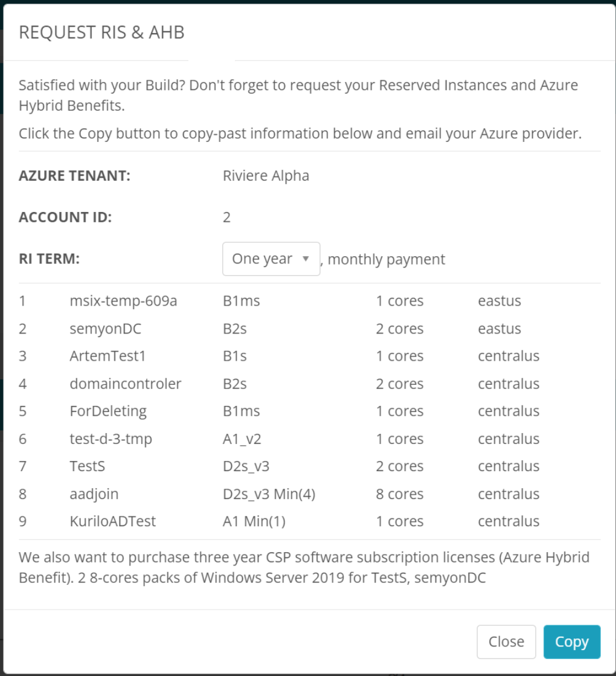Click the D2s_v3 Min(4) size text
This screenshot has width=616, height=676.
coord(269,494)
